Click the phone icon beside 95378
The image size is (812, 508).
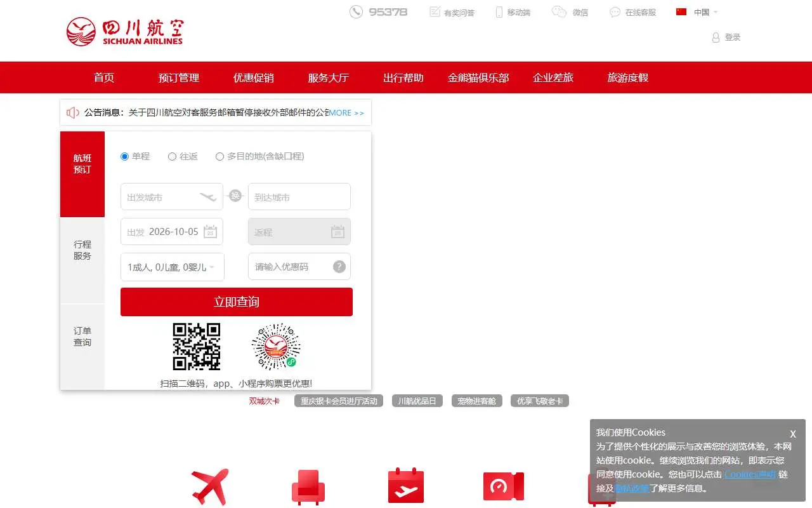coord(356,11)
